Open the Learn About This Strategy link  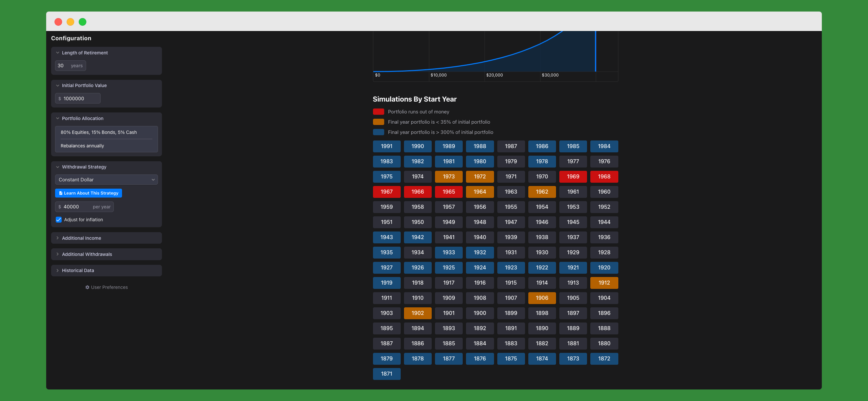coord(91,193)
